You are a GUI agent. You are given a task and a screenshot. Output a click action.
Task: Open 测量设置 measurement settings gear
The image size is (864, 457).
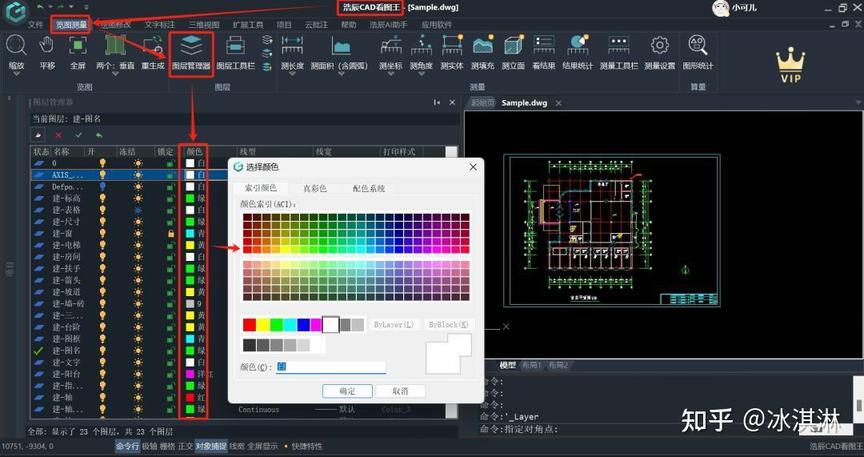(660, 45)
